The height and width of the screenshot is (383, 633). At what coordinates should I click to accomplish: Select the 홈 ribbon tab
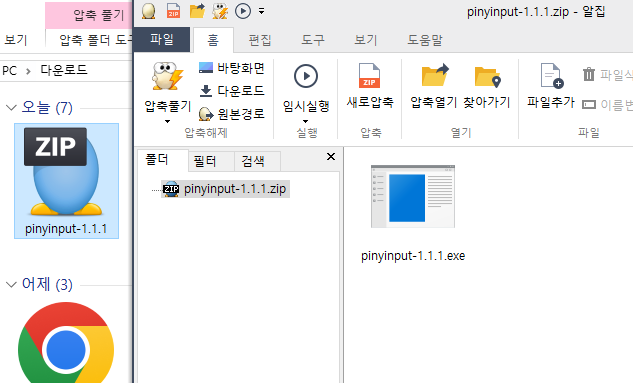click(213, 40)
